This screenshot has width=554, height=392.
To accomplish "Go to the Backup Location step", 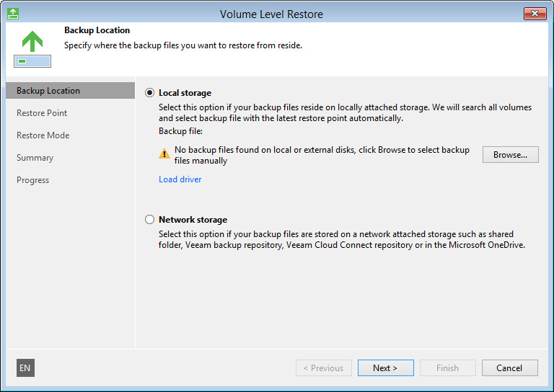I will [48, 91].
